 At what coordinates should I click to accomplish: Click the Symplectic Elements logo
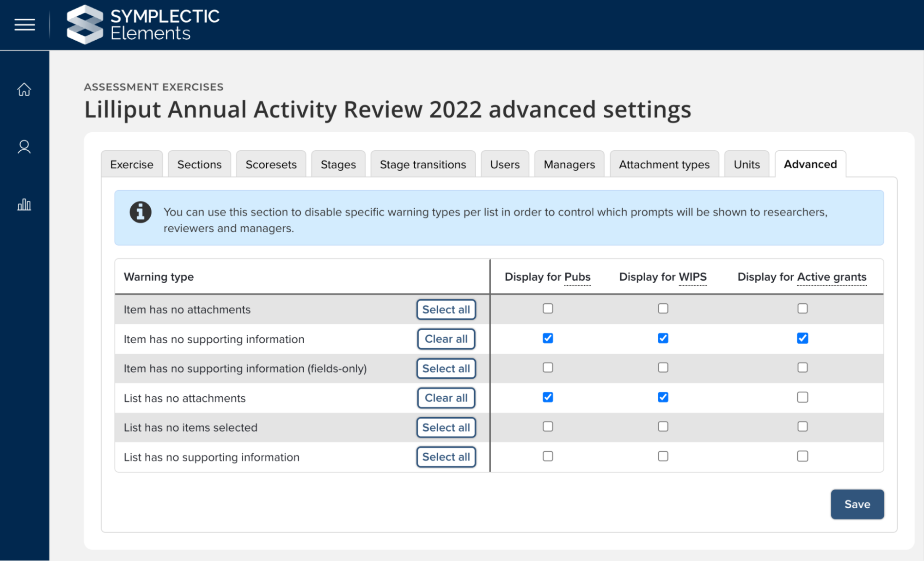click(x=143, y=25)
